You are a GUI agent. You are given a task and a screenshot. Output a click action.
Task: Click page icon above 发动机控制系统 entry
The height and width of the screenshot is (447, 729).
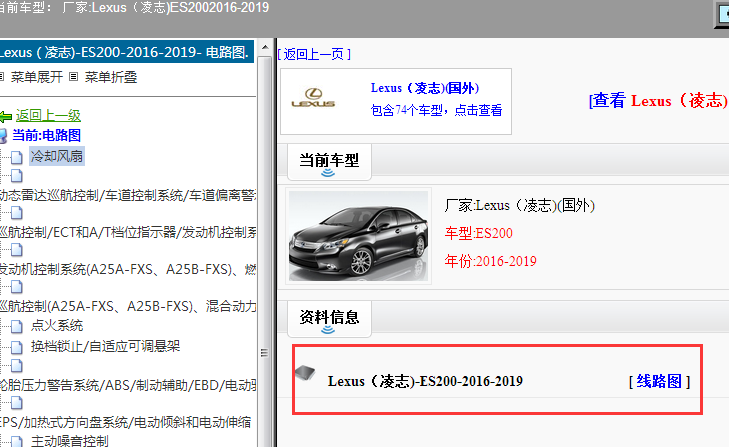pyautogui.click(x=17, y=250)
